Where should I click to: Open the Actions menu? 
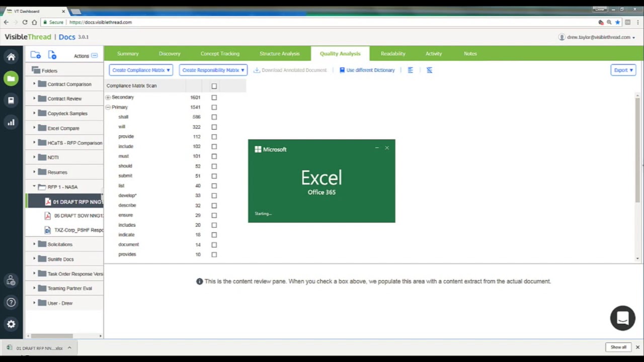(86, 56)
